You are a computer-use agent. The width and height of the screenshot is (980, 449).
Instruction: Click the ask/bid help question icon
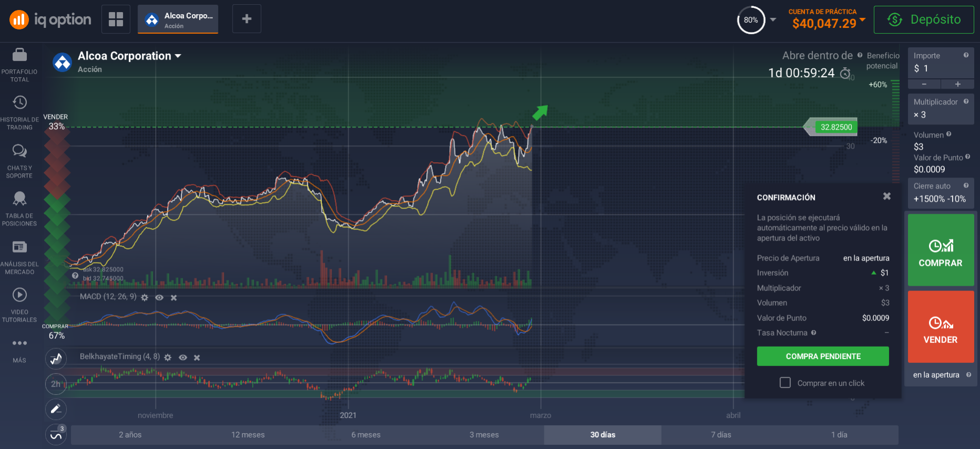(75, 276)
